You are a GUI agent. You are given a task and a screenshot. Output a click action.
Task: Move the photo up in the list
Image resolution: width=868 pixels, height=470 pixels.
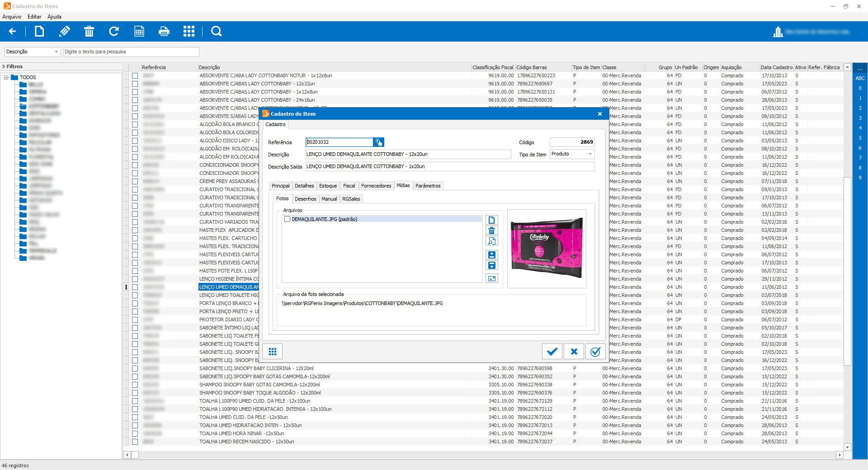point(491,255)
